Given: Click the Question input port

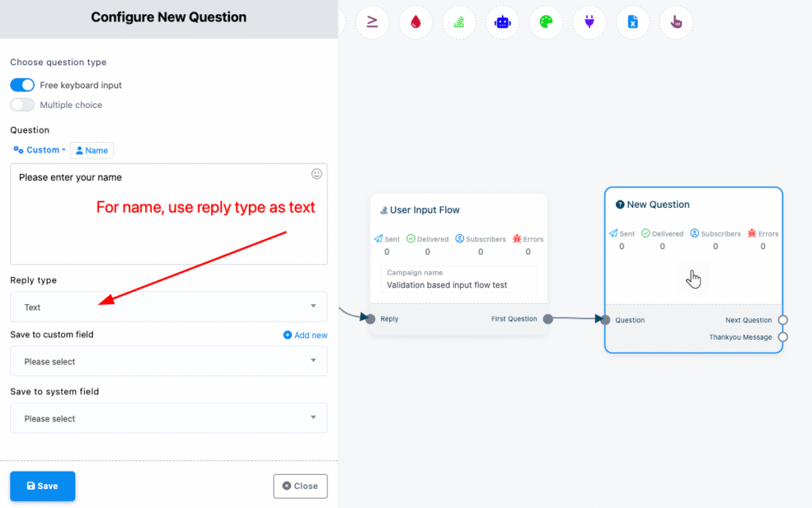Looking at the screenshot, I should click(605, 320).
